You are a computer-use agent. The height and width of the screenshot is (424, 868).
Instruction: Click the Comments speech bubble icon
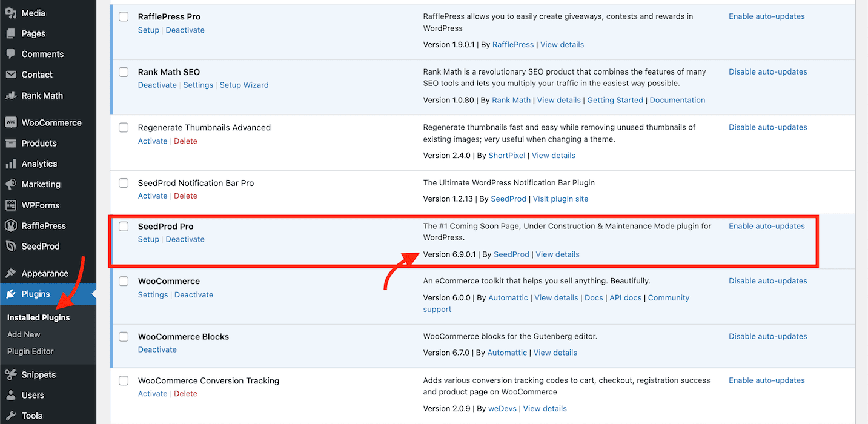10,54
